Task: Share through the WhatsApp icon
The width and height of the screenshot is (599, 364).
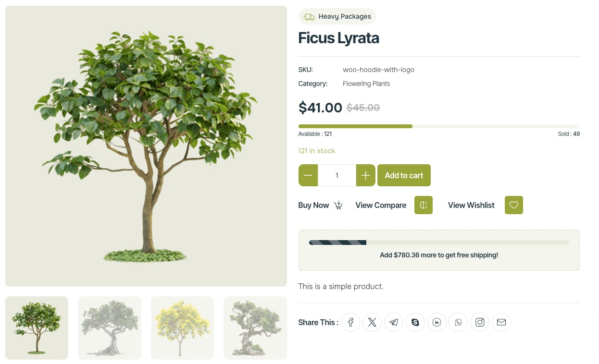Action: (x=458, y=322)
